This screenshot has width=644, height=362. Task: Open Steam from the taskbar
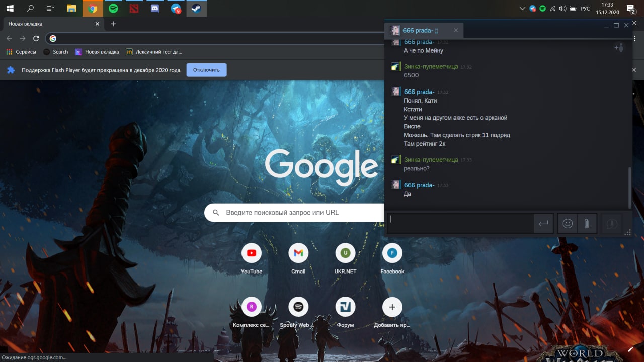(x=196, y=8)
